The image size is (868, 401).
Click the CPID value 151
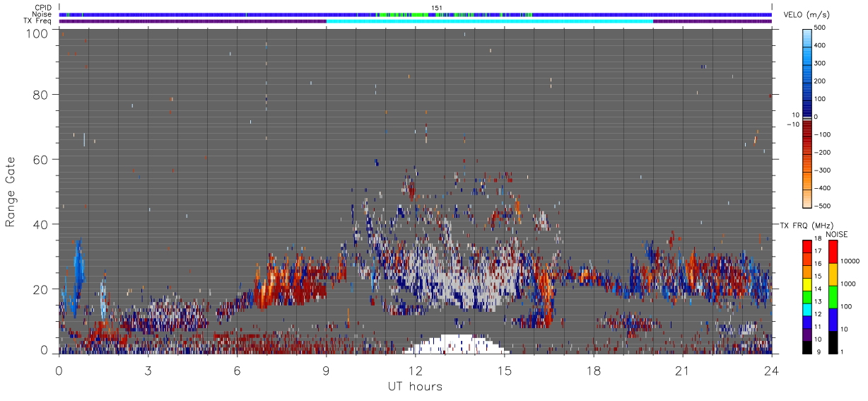point(436,8)
